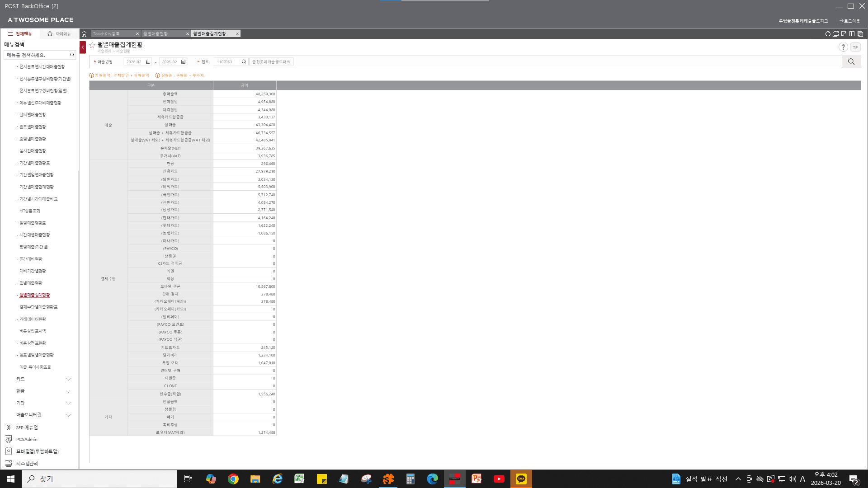
Task: Open KakaoTalk from the taskbar
Action: (x=521, y=479)
